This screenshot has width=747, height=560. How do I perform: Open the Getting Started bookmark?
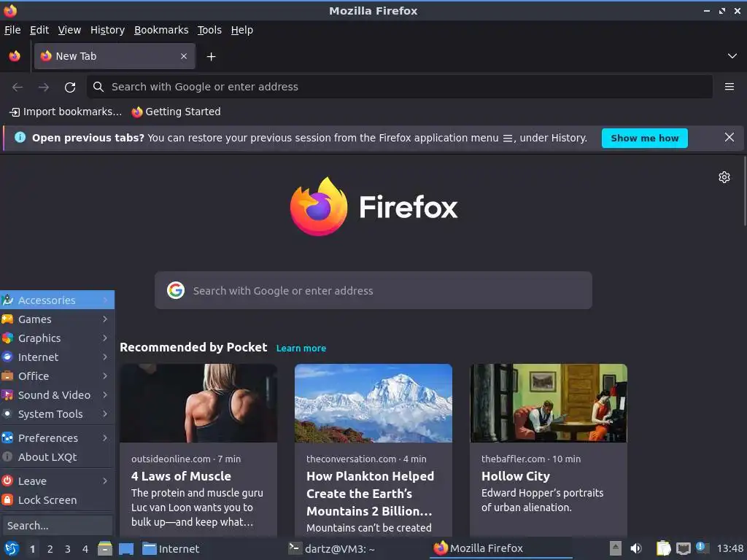[177, 112]
